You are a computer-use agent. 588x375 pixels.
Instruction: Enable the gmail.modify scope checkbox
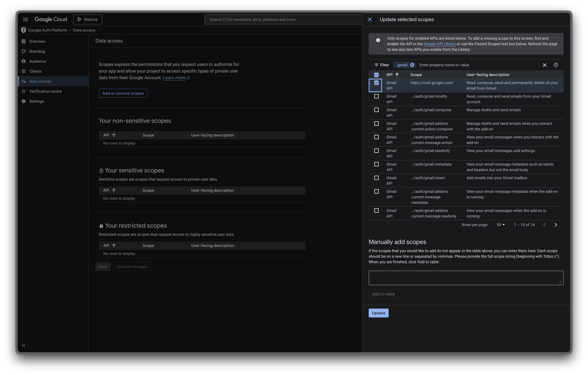pyautogui.click(x=376, y=96)
